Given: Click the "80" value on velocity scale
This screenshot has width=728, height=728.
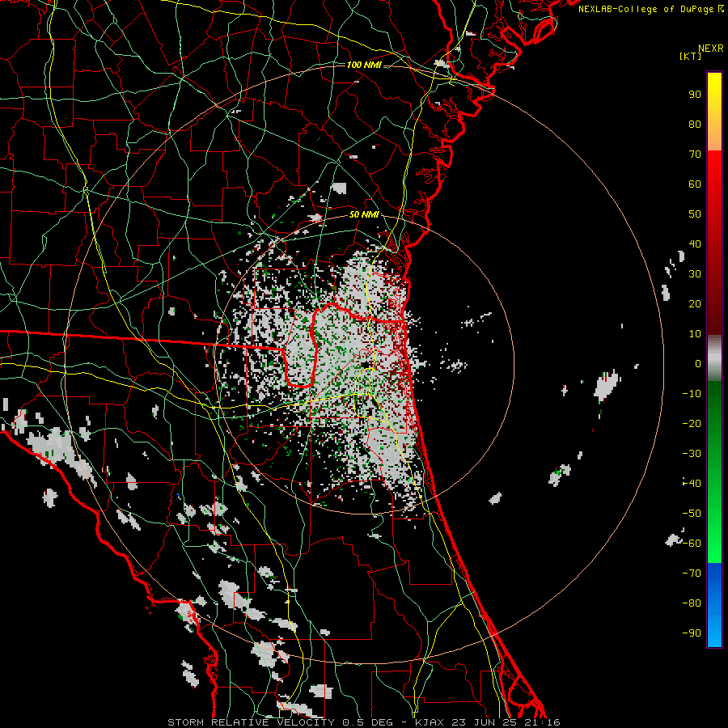Looking at the screenshot, I should click(x=695, y=125).
